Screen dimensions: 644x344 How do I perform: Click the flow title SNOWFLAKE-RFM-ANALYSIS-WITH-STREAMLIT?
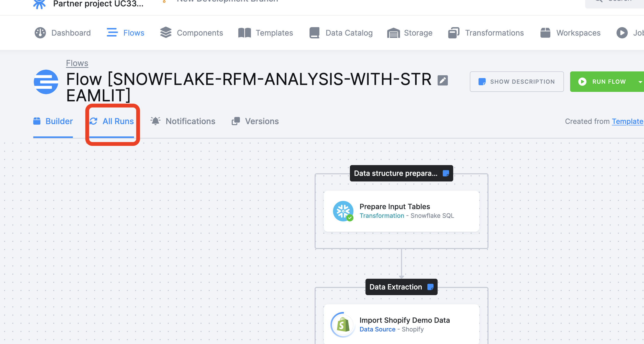[x=249, y=87]
